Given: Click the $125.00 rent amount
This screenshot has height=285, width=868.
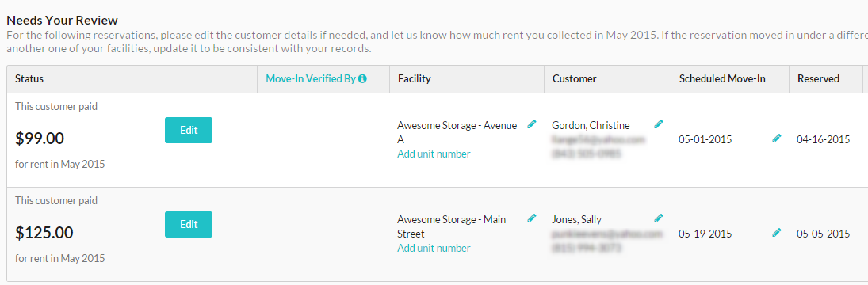Looking at the screenshot, I should pyautogui.click(x=44, y=233).
